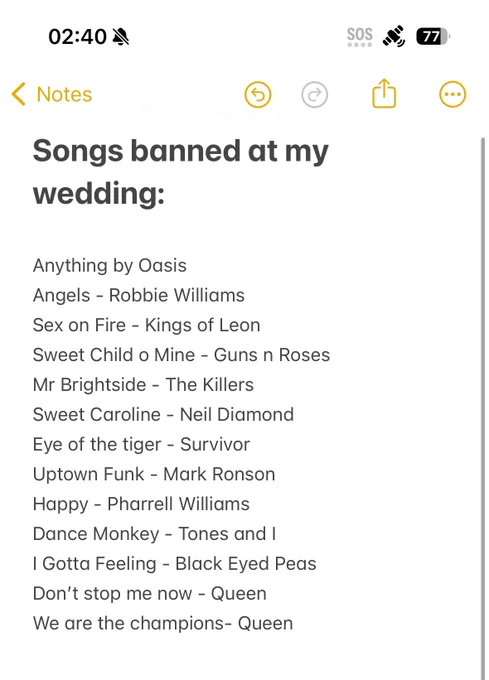The image size is (489, 680).
Task: Open the more options ellipsis menu
Action: click(x=453, y=94)
